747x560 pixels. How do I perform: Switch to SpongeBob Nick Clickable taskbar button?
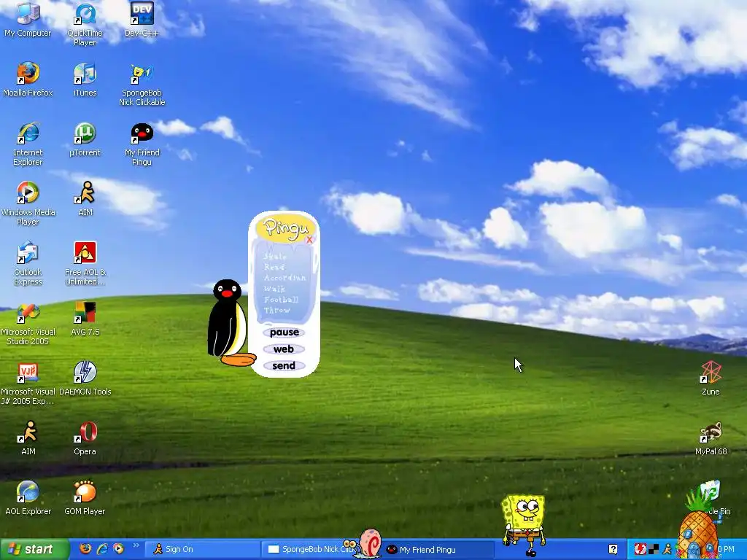[x=312, y=549]
